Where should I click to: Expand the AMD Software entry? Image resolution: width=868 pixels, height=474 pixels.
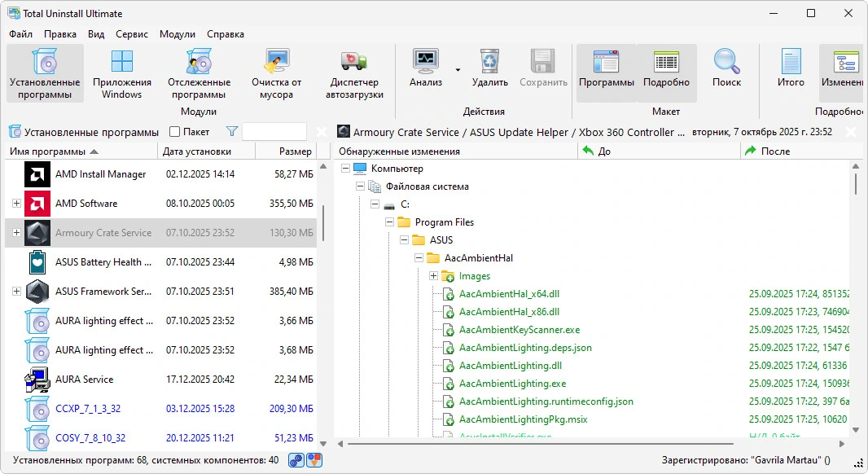point(16,204)
